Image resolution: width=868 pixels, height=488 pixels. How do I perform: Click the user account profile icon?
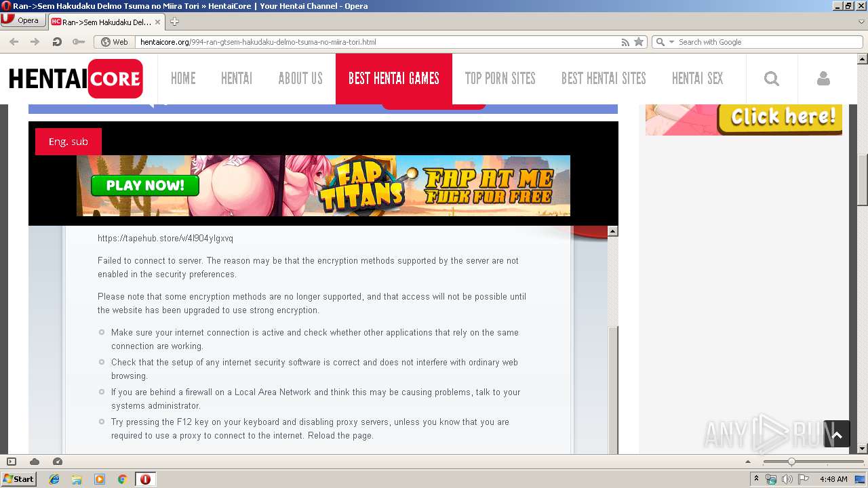click(x=823, y=79)
